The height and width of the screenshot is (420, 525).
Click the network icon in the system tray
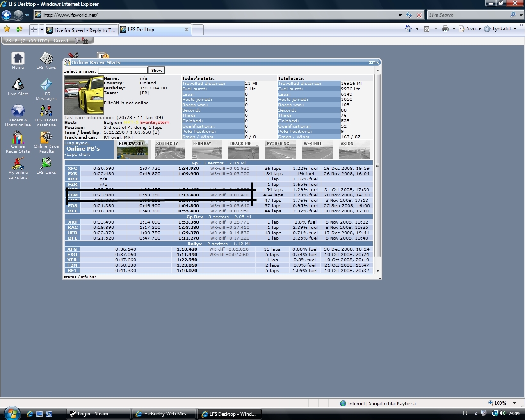(x=495, y=413)
